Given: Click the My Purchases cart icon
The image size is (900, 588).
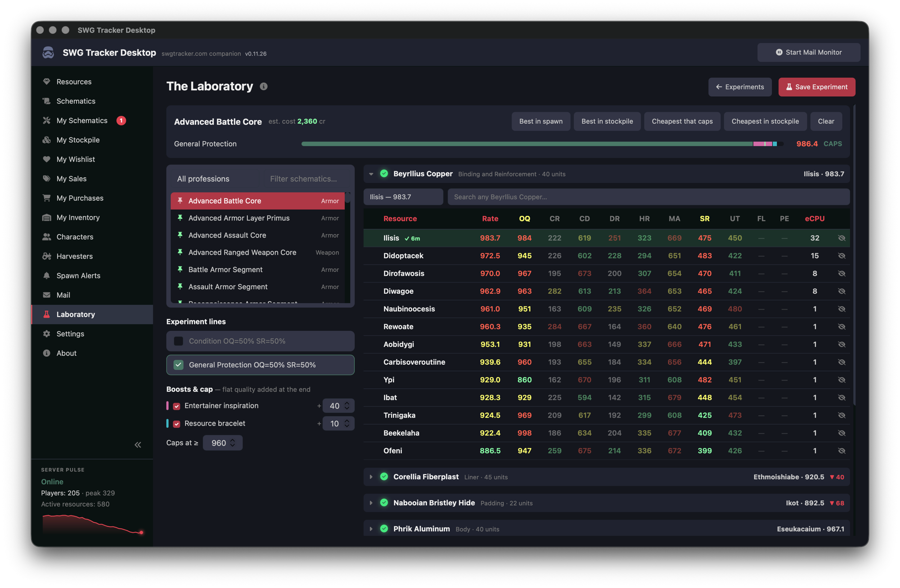Looking at the screenshot, I should click(x=46, y=198).
